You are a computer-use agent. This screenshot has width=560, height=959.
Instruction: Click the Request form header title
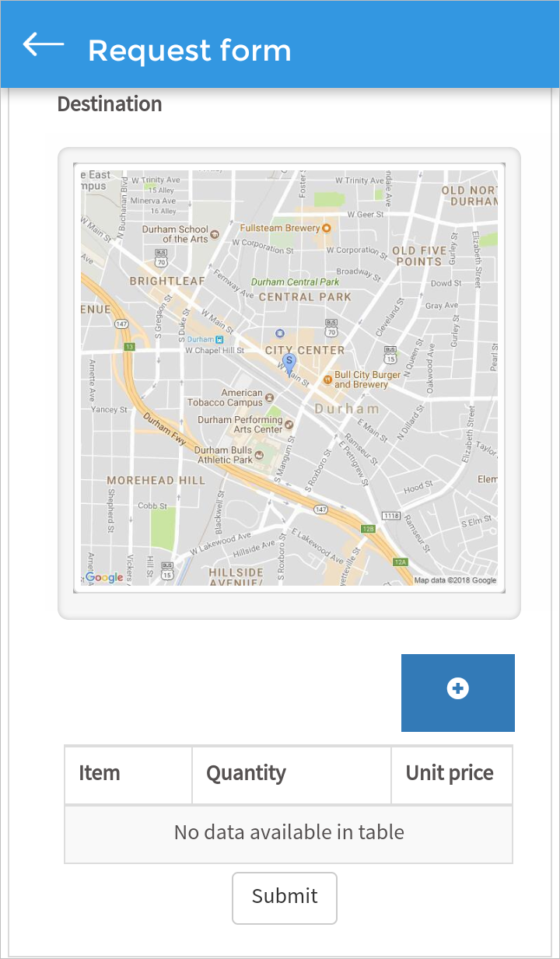(190, 51)
